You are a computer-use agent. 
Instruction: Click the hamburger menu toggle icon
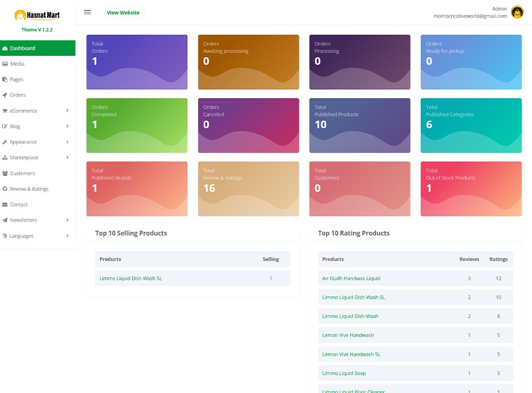click(x=87, y=12)
